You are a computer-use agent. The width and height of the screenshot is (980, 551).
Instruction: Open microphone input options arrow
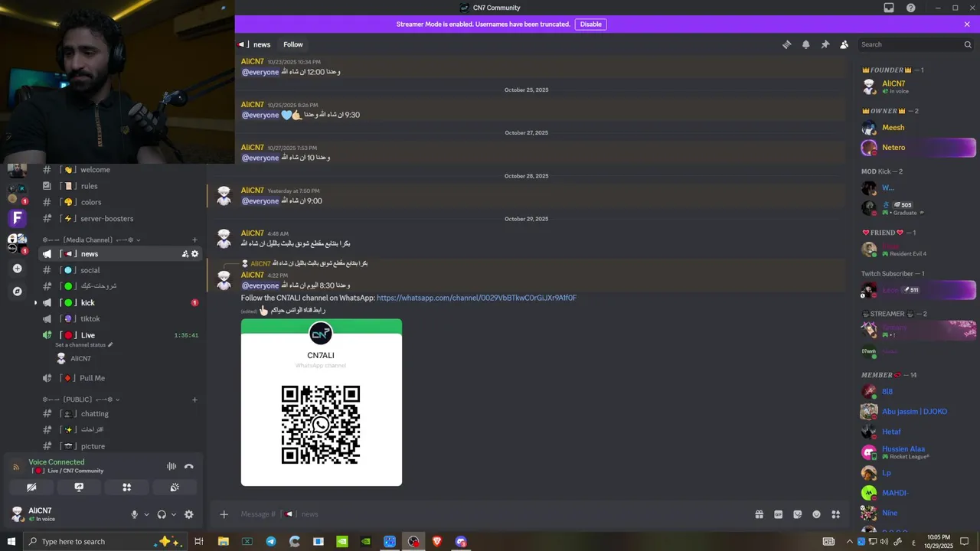click(146, 514)
